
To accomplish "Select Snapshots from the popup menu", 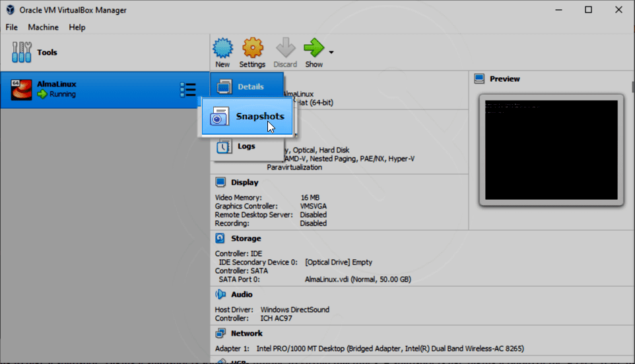I will tap(247, 117).
